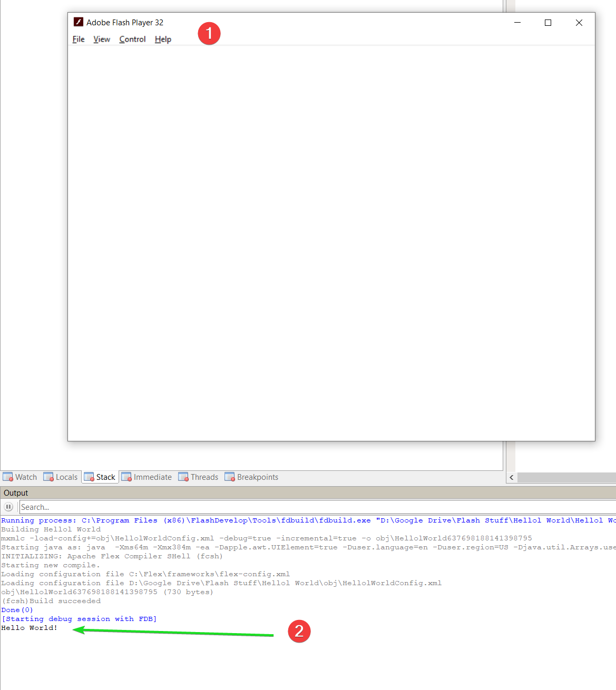Click the '(fcsh)Build succeeded' output line

[51, 601]
